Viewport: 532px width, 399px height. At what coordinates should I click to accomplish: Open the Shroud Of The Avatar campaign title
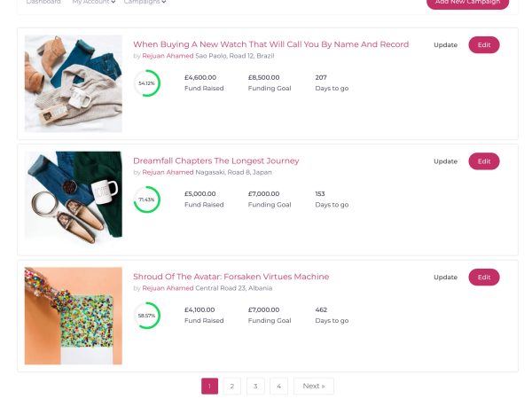(231, 277)
